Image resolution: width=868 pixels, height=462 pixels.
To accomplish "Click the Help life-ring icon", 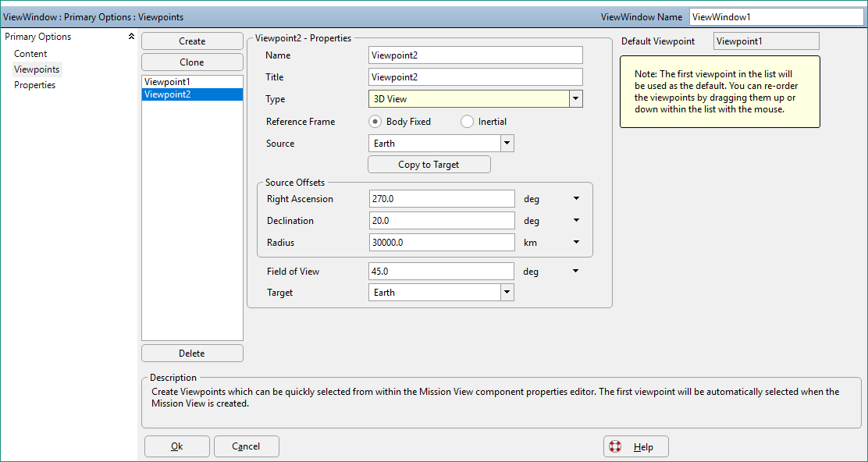I will (x=617, y=446).
